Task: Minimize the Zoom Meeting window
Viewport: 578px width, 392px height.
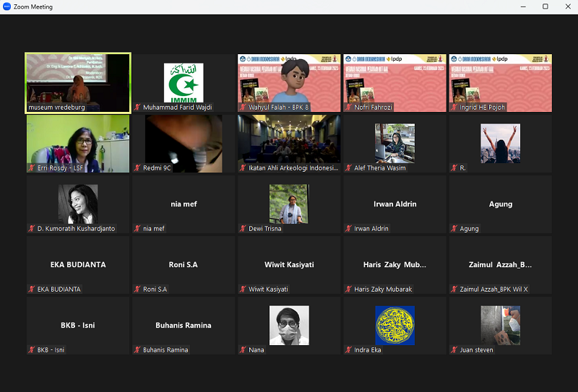Action: tap(523, 6)
